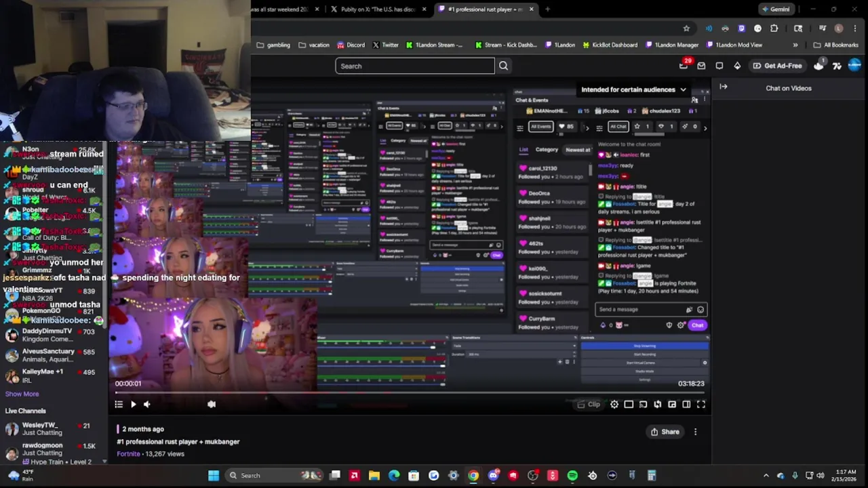Expand the hidden bookmarks chevron

[x=795, y=45]
